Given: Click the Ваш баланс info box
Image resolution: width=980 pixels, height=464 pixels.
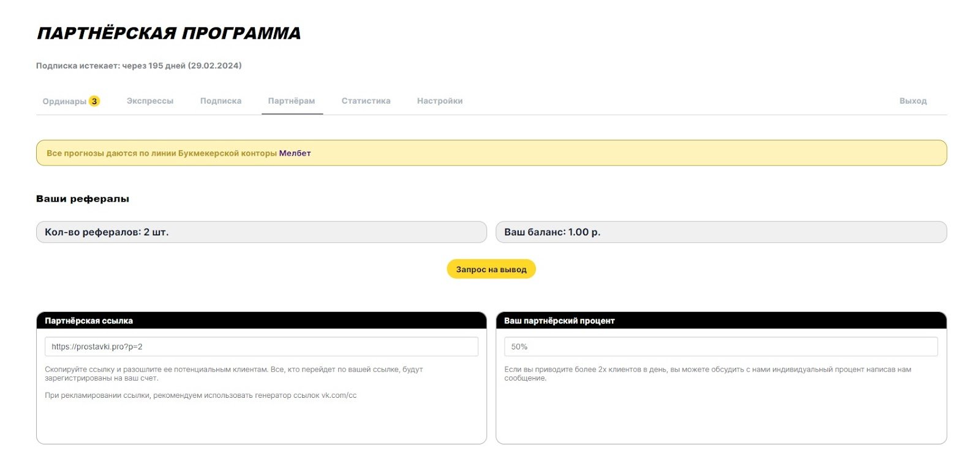Looking at the screenshot, I should click(720, 232).
